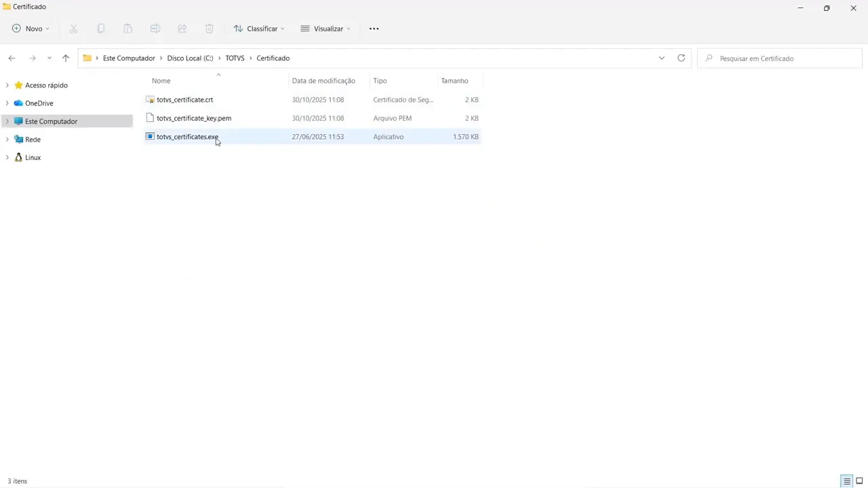Switch to details view icon in status bar
The width and height of the screenshot is (868, 488).
click(x=846, y=481)
